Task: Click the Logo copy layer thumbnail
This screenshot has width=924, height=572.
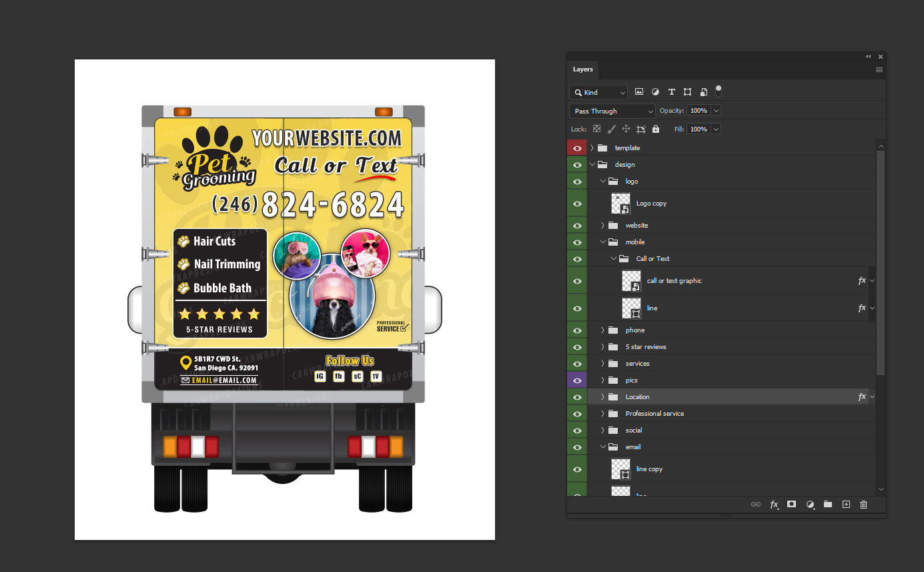Action: point(620,204)
